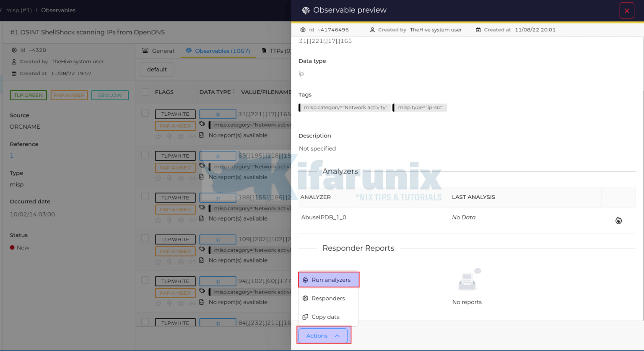This screenshot has width=644, height=351.
Task: Click the tags icon beside the misp.category tag
Action: tap(203, 125)
